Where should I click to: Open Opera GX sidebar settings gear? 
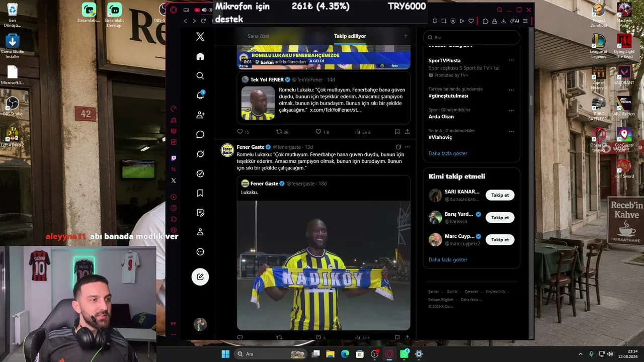(174, 230)
